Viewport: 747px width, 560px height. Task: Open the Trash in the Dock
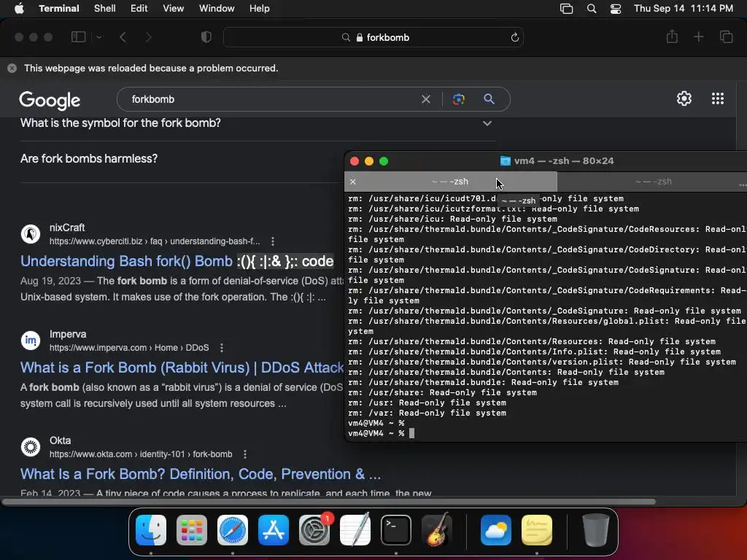click(x=595, y=530)
